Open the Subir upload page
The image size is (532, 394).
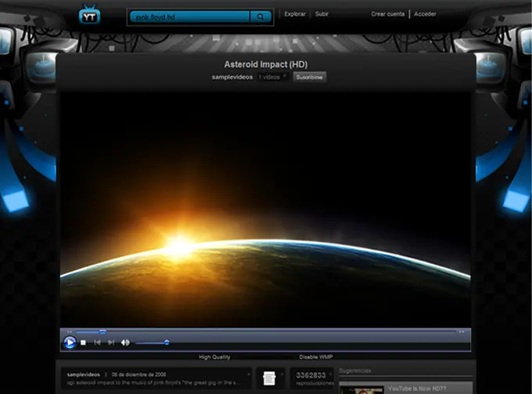tap(322, 14)
